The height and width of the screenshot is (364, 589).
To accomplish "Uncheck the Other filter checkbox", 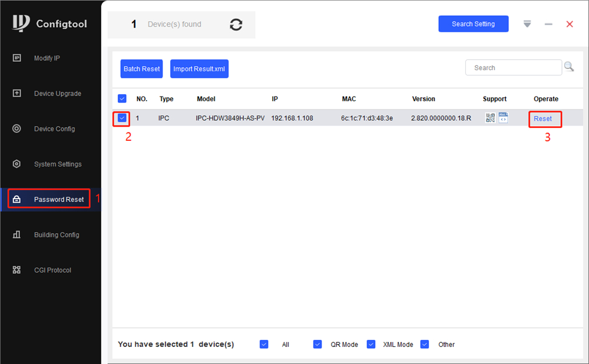I will point(425,344).
